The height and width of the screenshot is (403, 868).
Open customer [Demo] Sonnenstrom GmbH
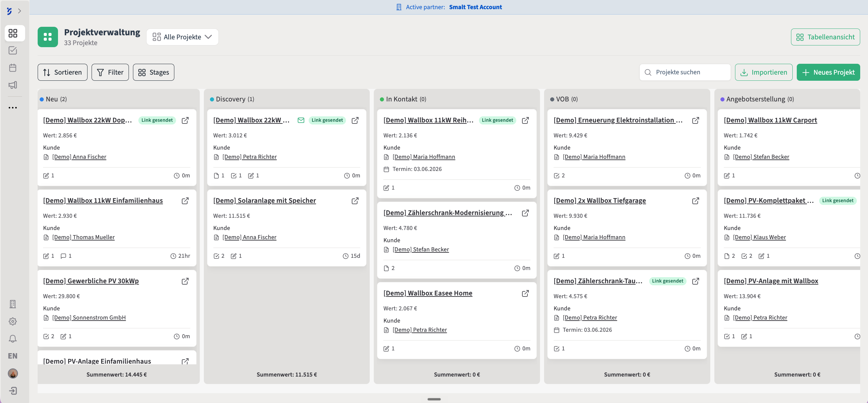point(89,318)
